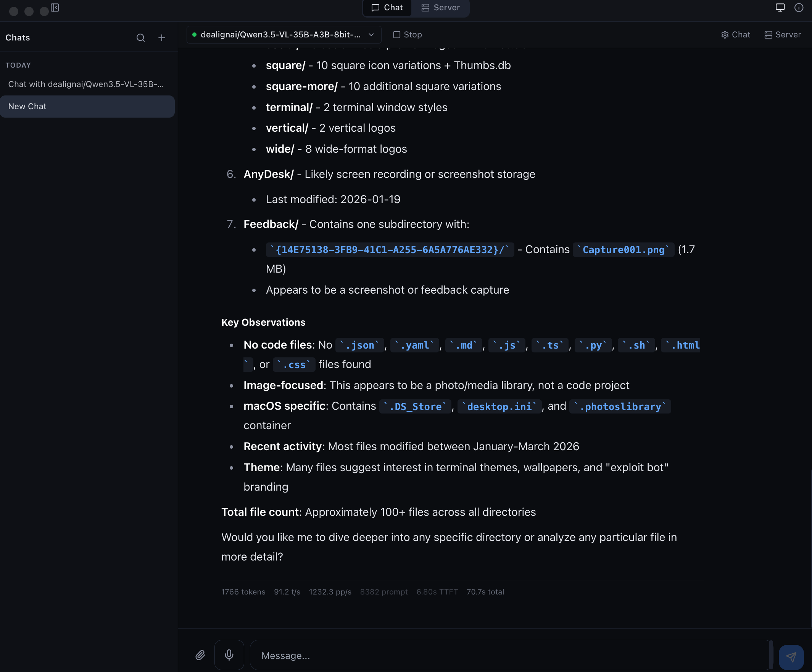This screenshot has height=672, width=812.
Task: Create a new chat via the plus icon
Action: tap(162, 37)
